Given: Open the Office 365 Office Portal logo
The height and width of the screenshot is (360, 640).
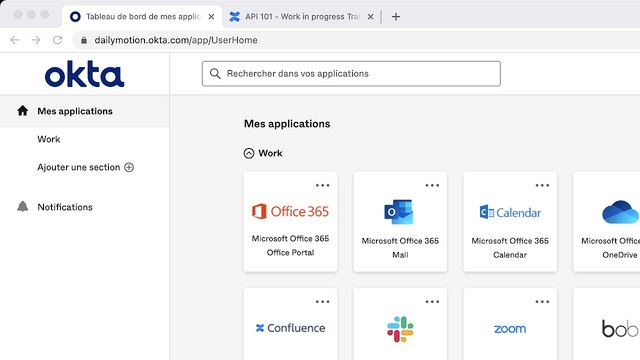Looking at the screenshot, I should click(290, 211).
